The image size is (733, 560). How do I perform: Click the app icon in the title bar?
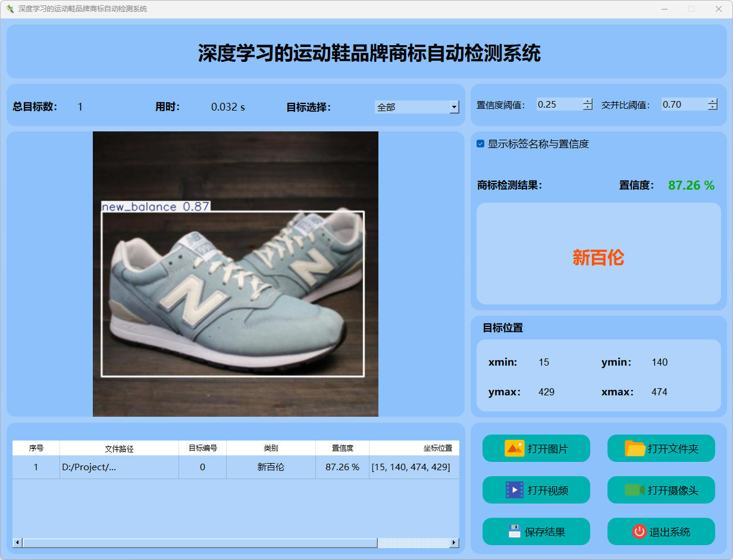coord(10,9)
